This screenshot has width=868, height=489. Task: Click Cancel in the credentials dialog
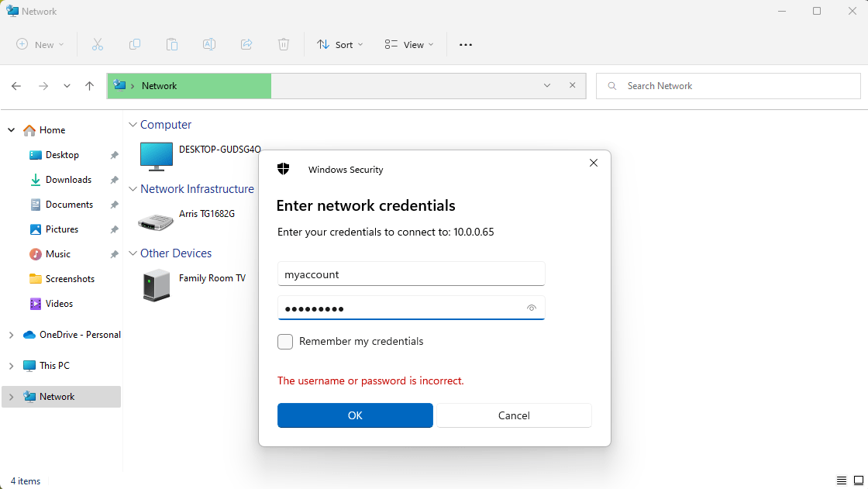[514, 415]
